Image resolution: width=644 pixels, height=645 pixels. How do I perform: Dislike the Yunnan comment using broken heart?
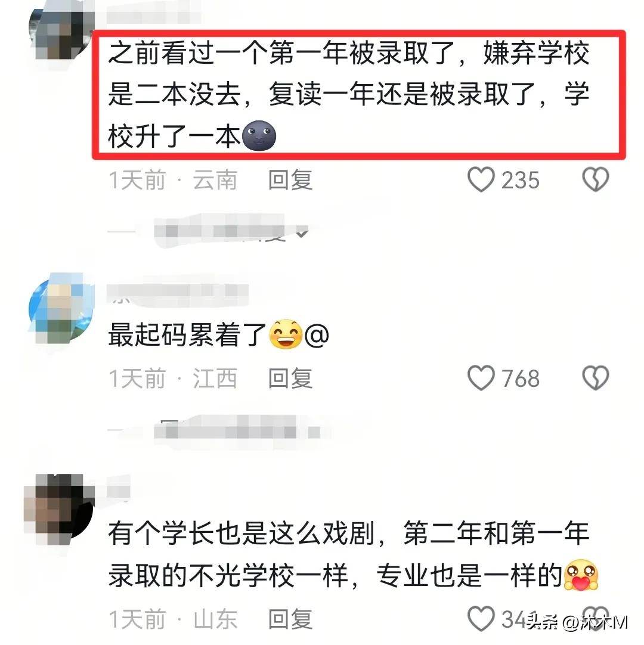pos(596,180)
